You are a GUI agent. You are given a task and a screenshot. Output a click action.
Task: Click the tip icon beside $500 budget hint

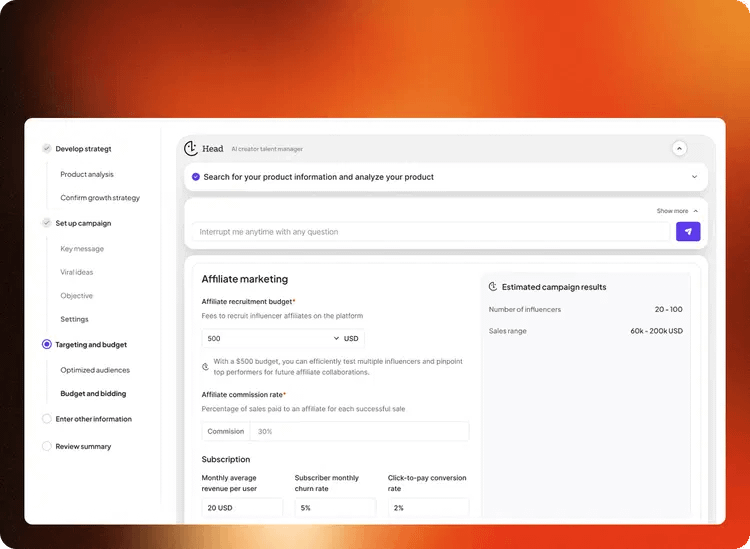pyautogui.click(x=205, y=367)
